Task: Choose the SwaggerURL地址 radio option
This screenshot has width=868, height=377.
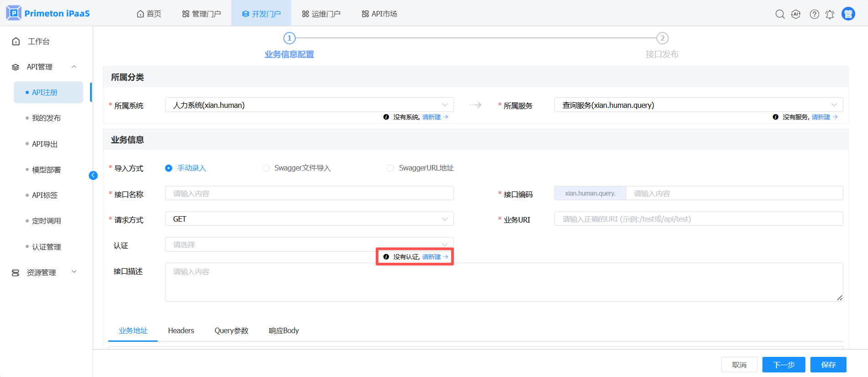Action: point(390,168)
